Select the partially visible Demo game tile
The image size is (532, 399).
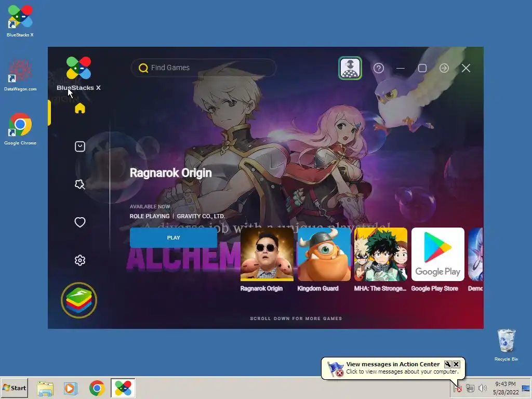(476, 255)
